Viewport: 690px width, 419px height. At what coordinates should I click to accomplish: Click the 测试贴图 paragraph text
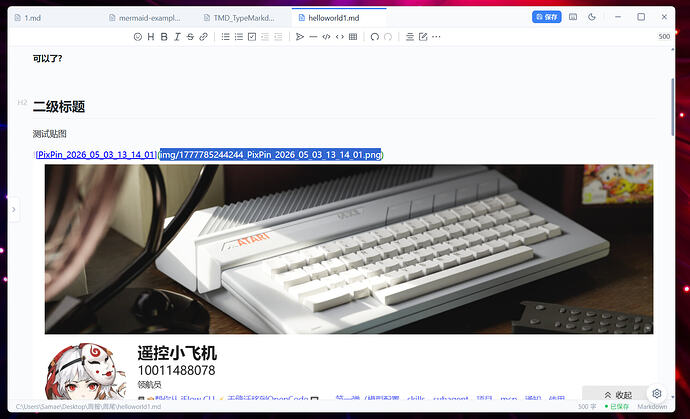point(49,134)
